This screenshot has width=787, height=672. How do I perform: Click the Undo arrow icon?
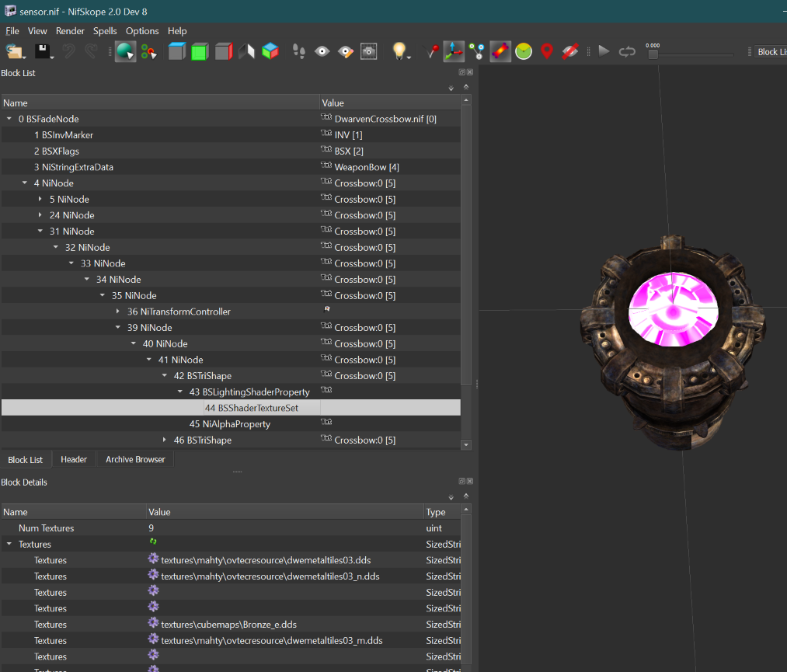click(69, 52)
